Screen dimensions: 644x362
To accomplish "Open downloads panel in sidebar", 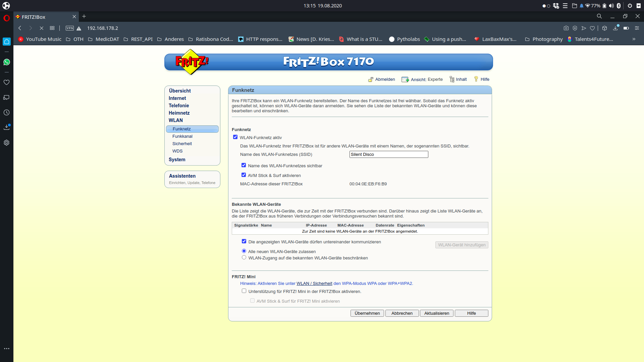I will pos(7,127).
